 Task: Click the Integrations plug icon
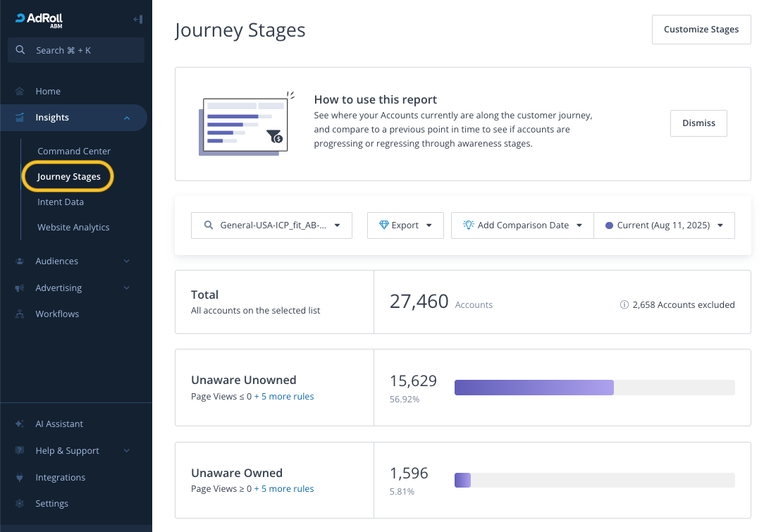20,478
